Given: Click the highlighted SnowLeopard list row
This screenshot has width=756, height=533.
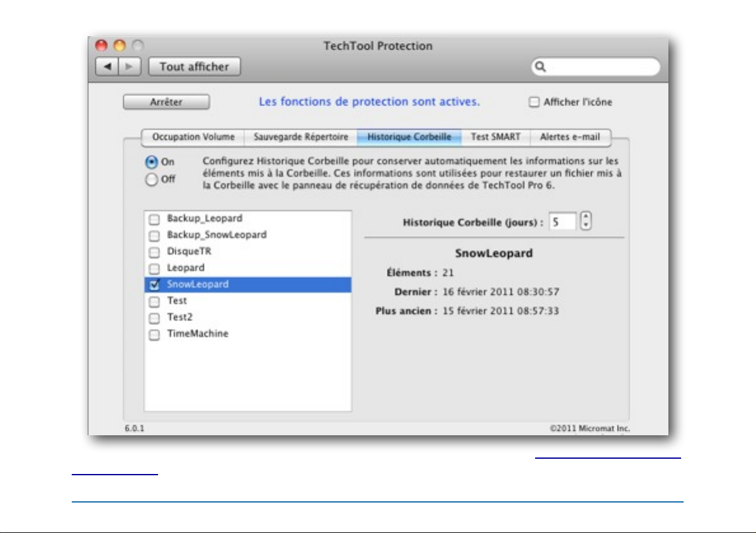Looking at the screenshot, I should (248, 284).
